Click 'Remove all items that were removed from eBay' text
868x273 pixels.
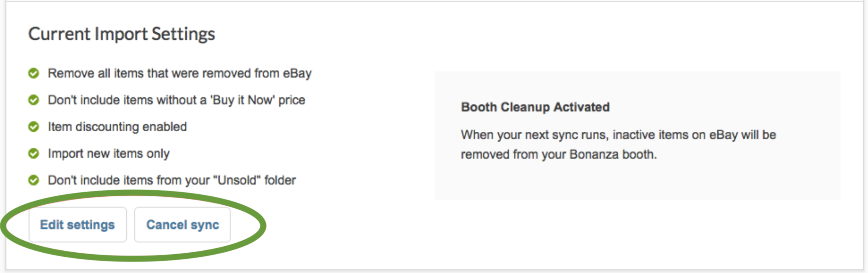[x=179, y=73]
